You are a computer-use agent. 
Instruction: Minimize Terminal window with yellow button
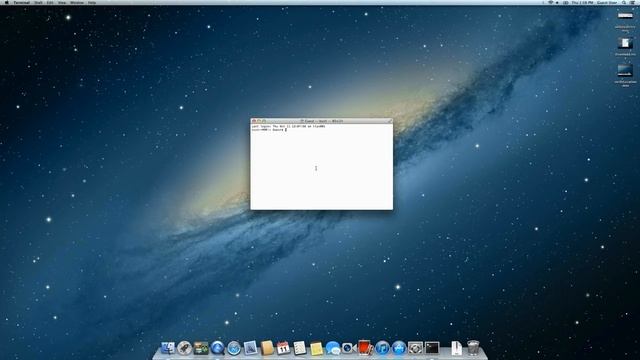click(259, 121)
